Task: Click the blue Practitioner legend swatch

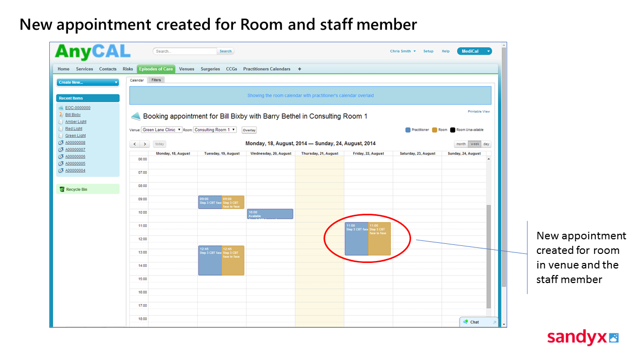Action: pos(408,130)
